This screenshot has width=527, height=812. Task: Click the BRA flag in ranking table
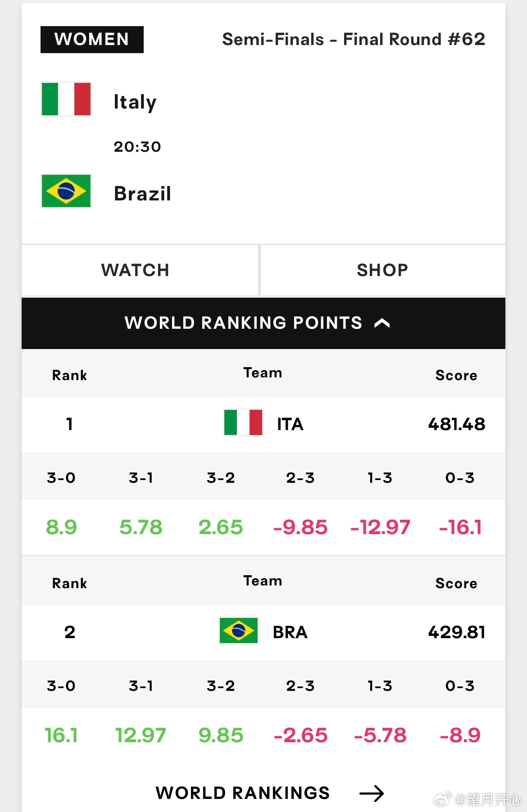pyautogui.click(x=239, y=631)
